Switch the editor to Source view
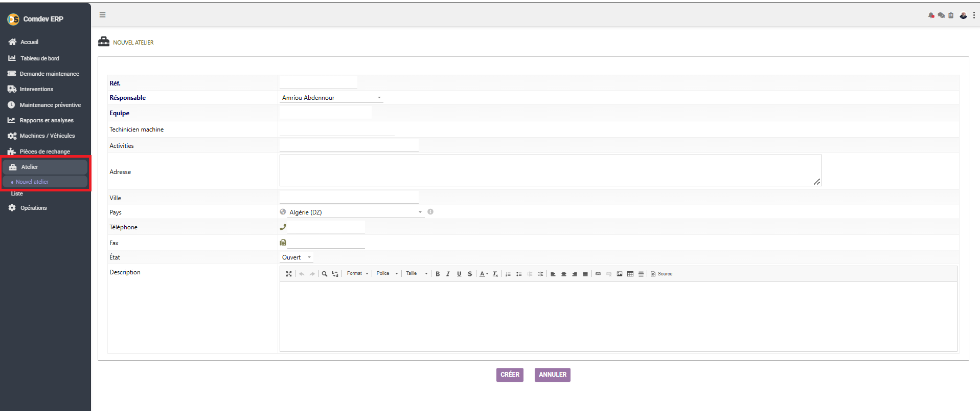This screenshot has height=411, width=980. (662, 274)
